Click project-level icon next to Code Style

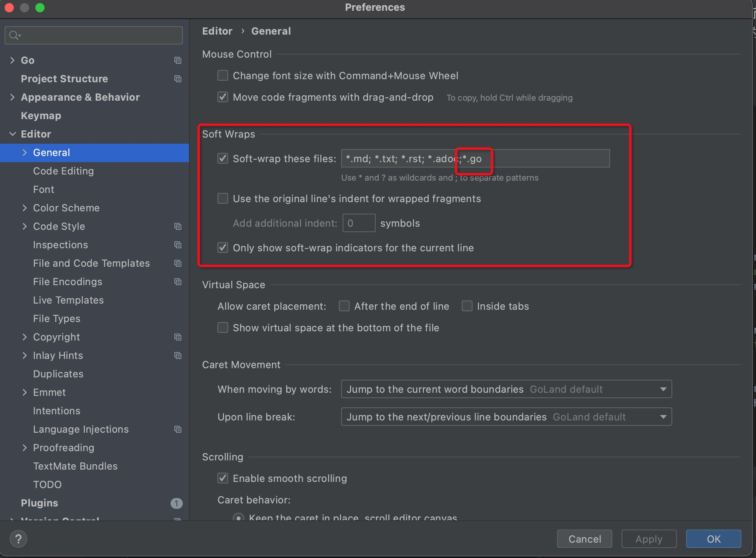[177, 226]
